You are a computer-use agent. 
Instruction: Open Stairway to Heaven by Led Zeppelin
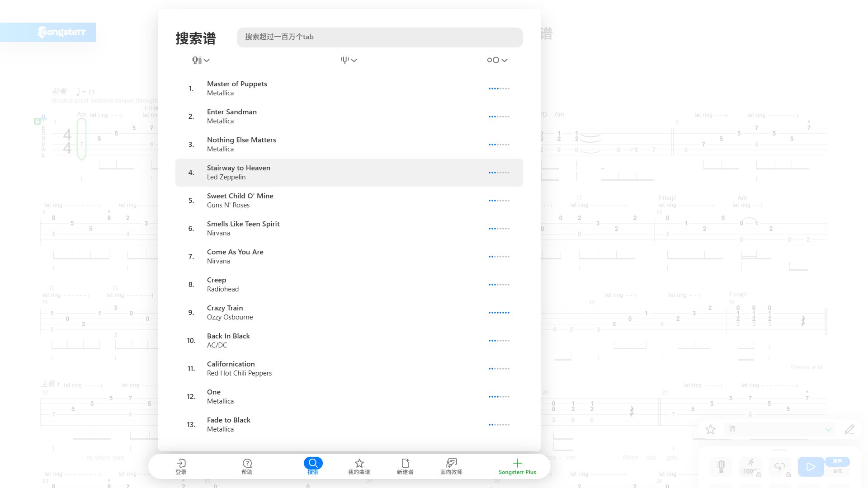349,173
